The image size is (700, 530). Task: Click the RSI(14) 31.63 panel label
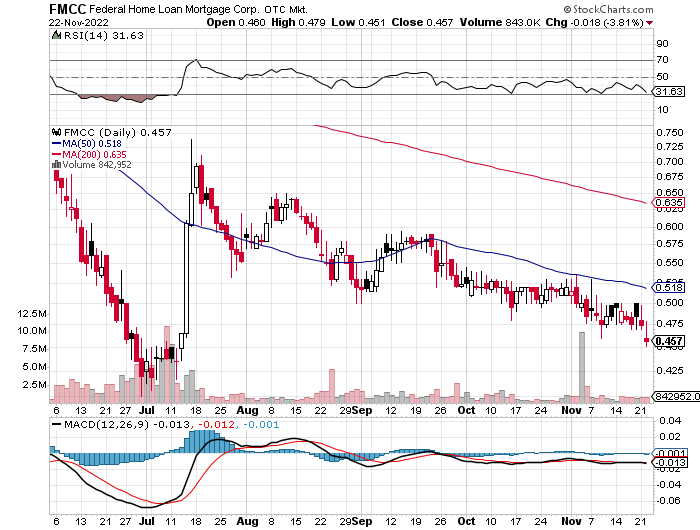click(x=104, y=35)
